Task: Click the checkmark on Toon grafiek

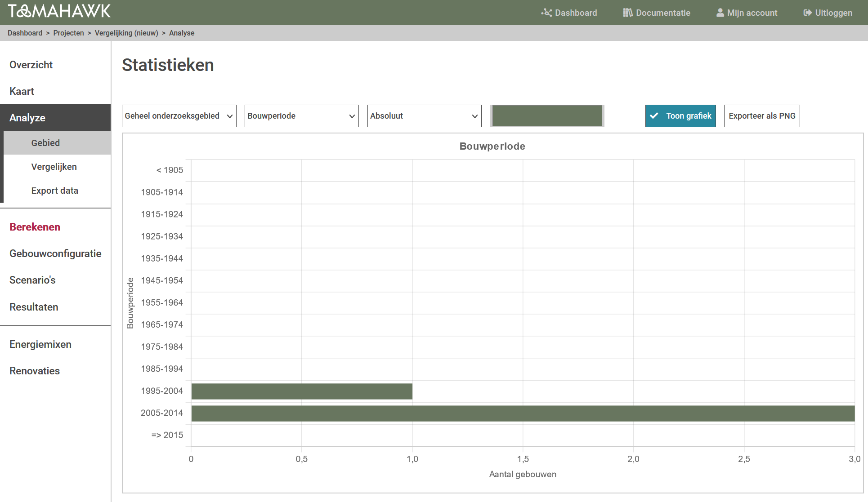Action: pos(654,116)
